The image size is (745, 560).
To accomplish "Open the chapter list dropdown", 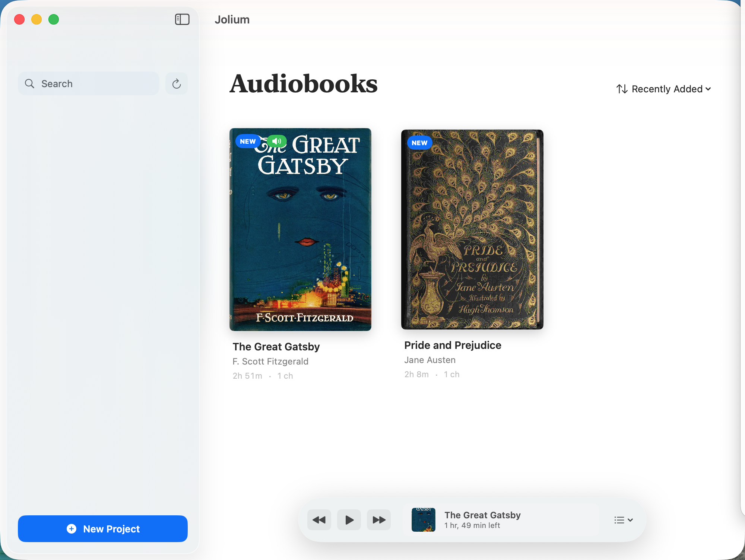I will coord(623,520).
